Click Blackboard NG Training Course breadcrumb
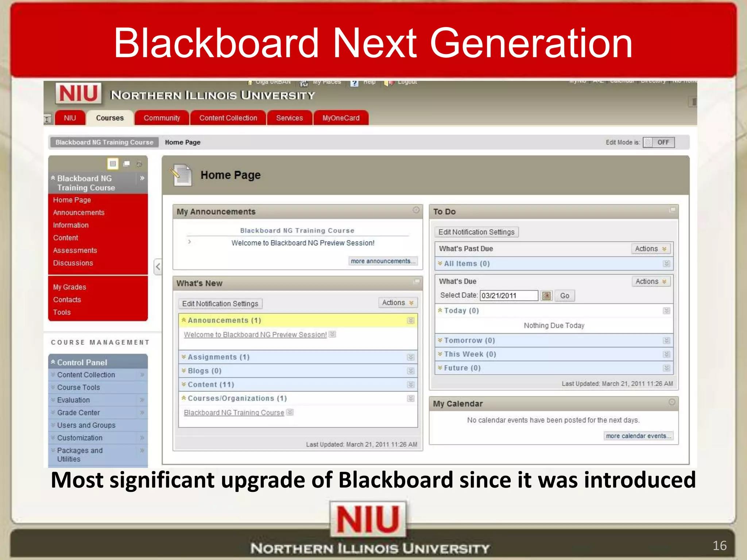This screenshot has width=747, height=560. pos(104,142)
